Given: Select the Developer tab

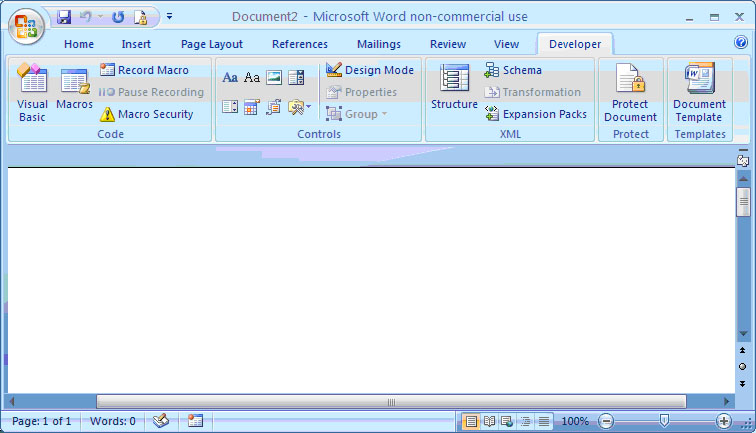Looking at the screenshot, I should click(x=575, y=44).
